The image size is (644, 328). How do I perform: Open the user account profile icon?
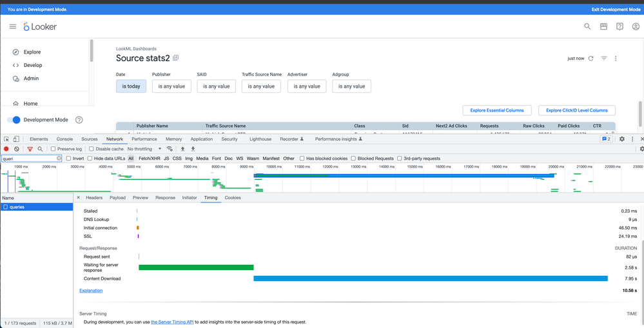point(636,26)
